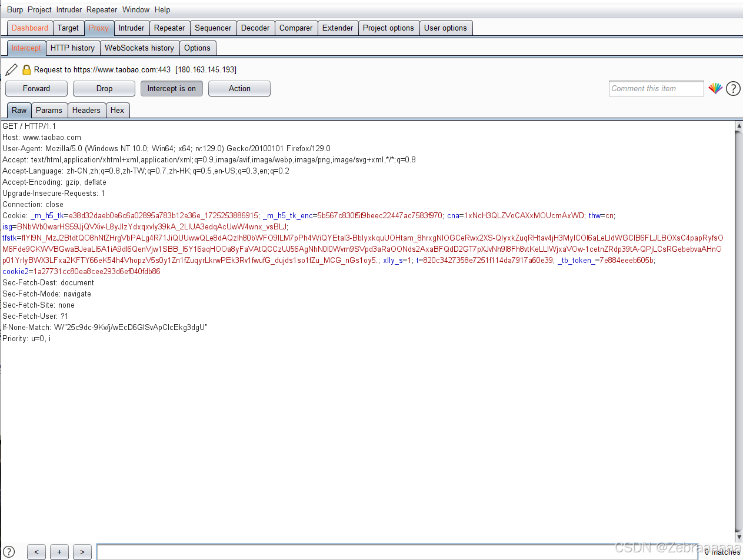Image resolution: width=743 pixels, height=560 pixels.
Task: Open the rainbow highlight color picker
Action: coord(715,89)
